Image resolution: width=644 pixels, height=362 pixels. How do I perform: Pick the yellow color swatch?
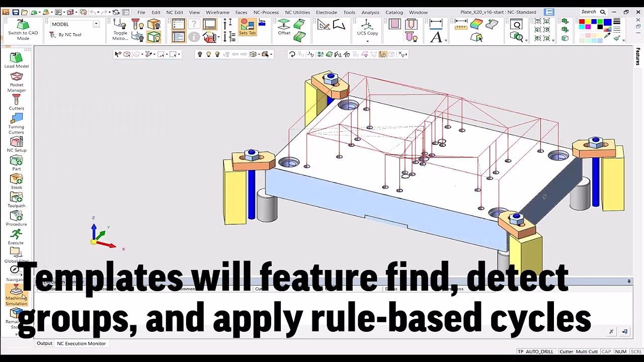[x=588, y=22]
